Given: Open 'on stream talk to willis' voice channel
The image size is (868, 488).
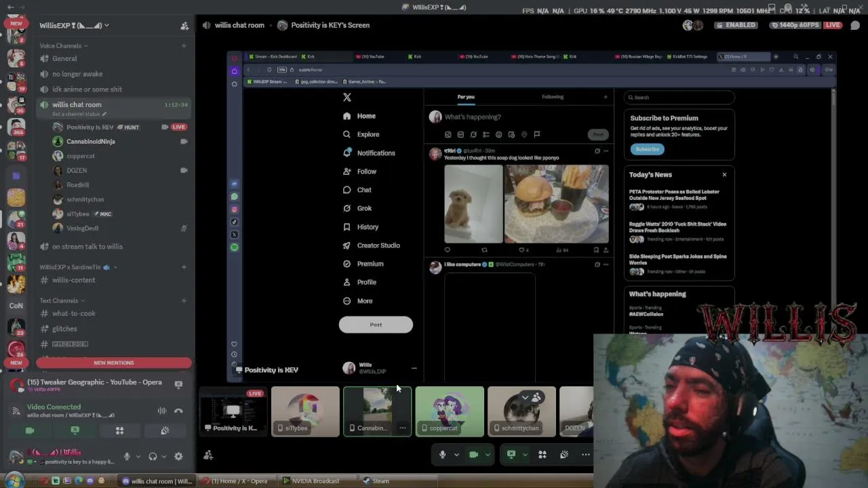Looking at the screenshot, I should pos(113,247).
